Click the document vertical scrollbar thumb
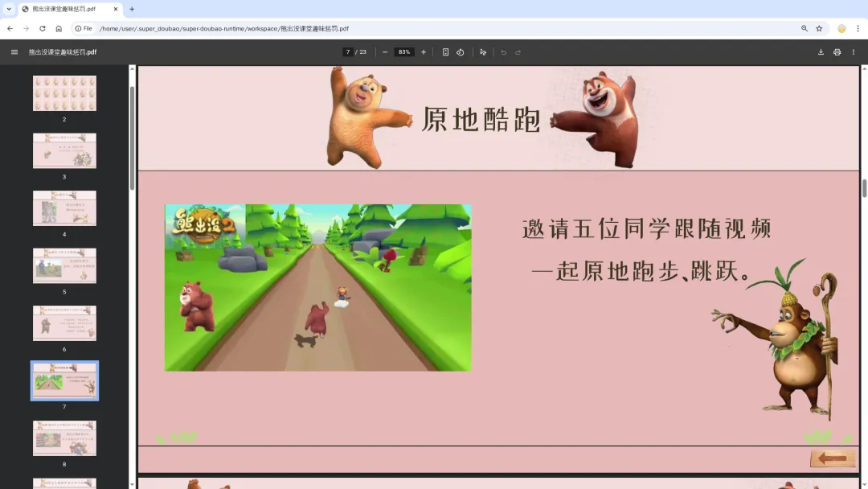This screenshot has height=489, width=868. click(x=864, y=188)
